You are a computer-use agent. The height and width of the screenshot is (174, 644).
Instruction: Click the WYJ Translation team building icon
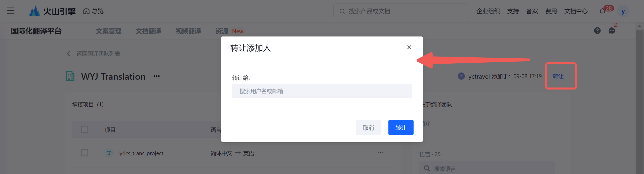pos(70,76)
